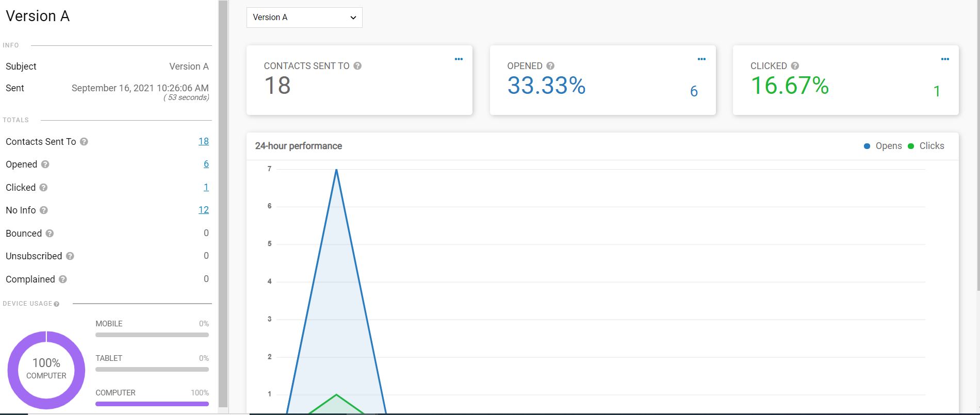Click help icon beside Device Usage heading
Screen dimensions: 980x415
pyautogui.click(x=57, y=304)
